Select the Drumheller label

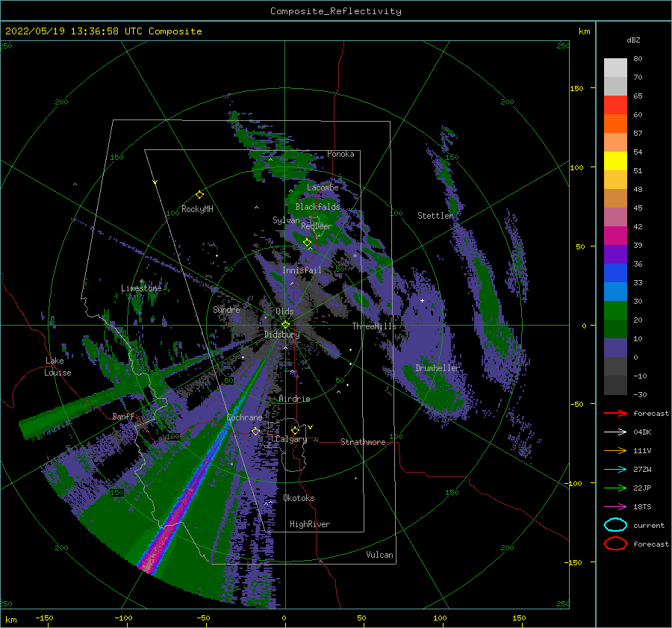[437, 368]
